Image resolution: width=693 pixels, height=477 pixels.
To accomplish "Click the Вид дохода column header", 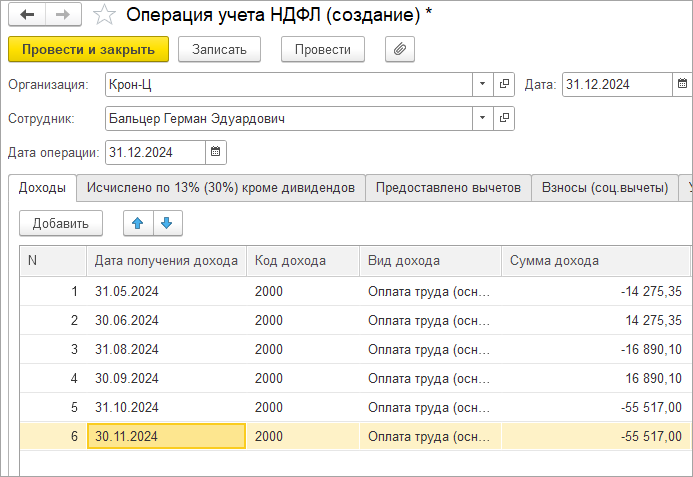I will click(x=430, y=261).
